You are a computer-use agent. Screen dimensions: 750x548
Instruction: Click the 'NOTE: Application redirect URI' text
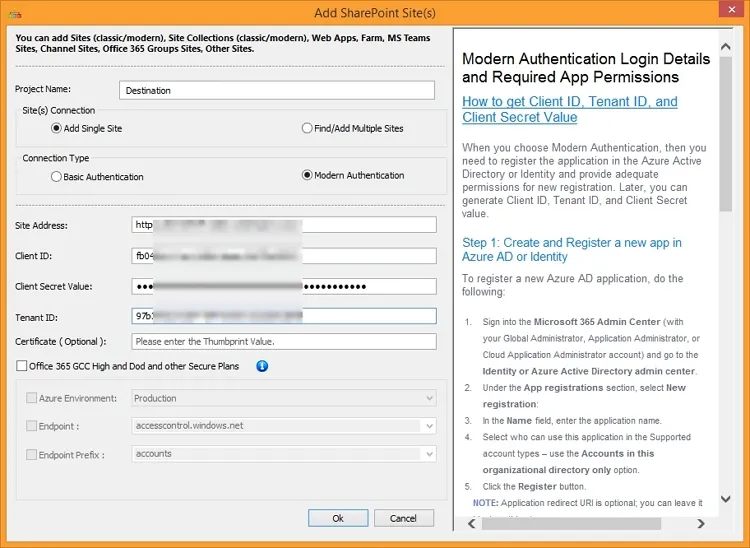point(587,503)
